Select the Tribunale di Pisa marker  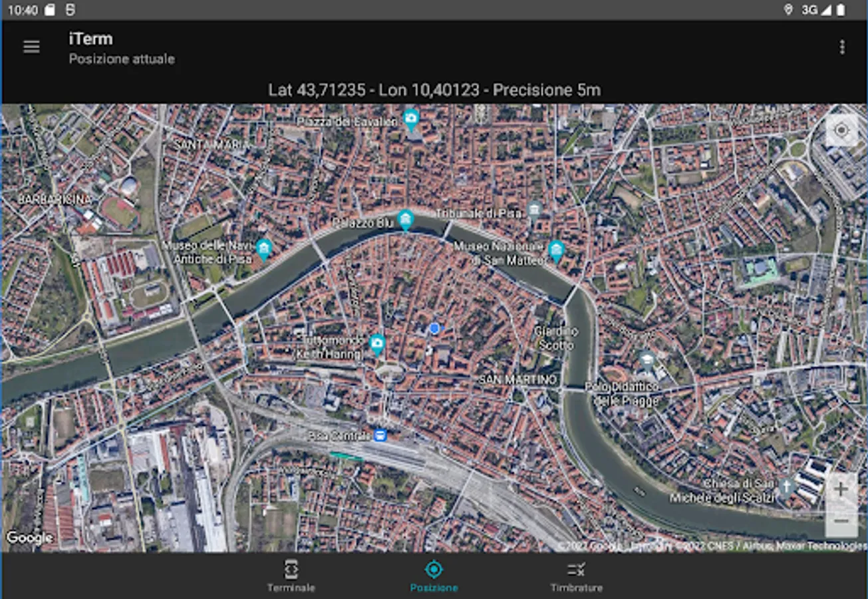(x=534, y=211)
